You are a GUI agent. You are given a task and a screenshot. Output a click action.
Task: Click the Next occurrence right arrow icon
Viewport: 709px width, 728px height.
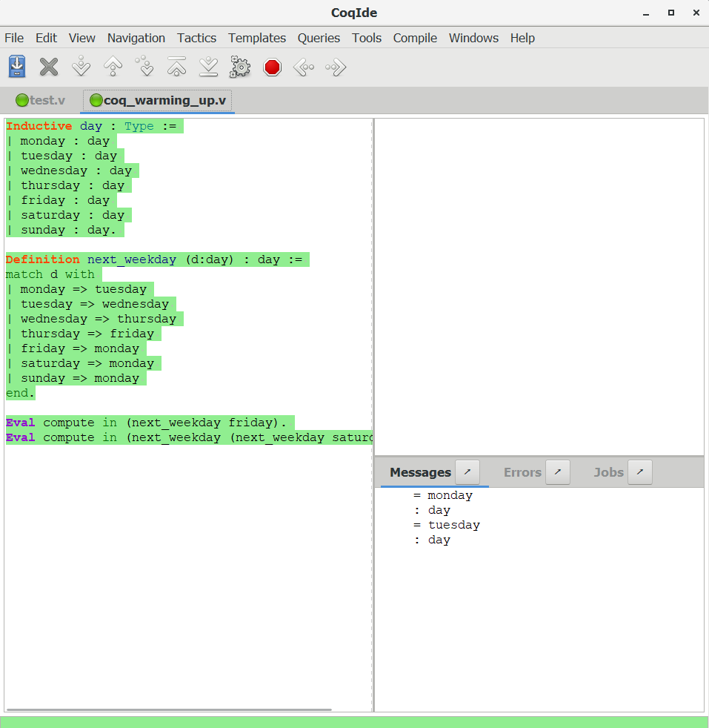click(336, 67)
